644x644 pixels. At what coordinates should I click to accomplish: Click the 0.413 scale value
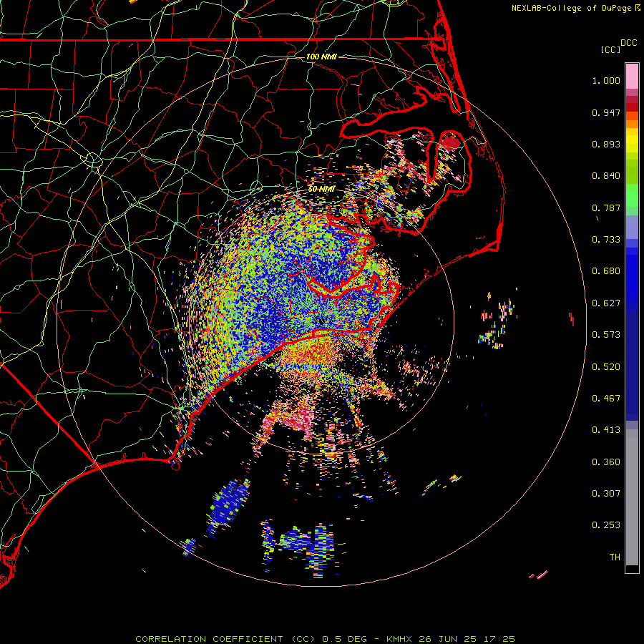[606, 430]
